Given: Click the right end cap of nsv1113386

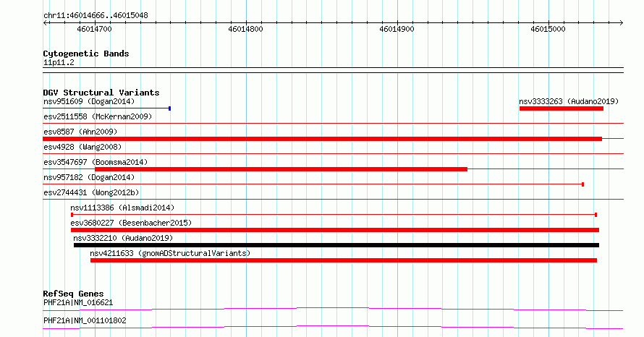Looking at the screenshot, I should [596, 215].
